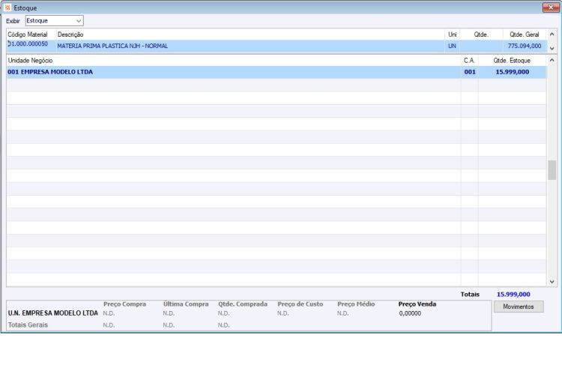Screen dimensions: 562x392
Task: Click the Última Compra heading
Action: pos(186,304)
